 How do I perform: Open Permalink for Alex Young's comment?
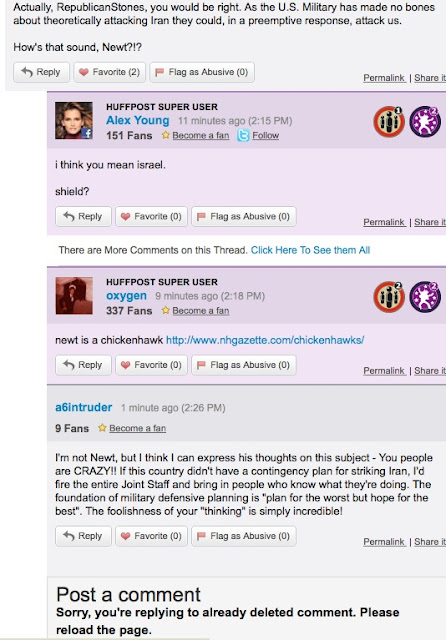pyautogui.click(x=384, y=222)
